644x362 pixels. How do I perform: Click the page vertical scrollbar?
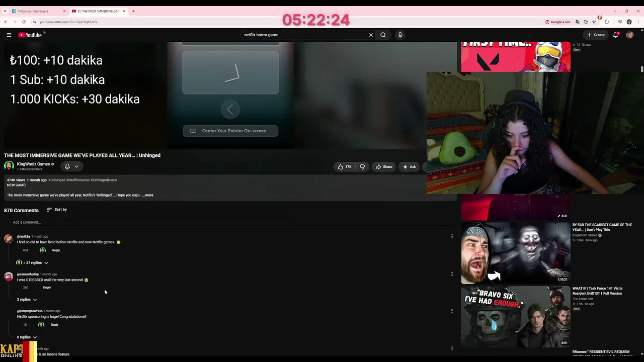coord(642,69)
